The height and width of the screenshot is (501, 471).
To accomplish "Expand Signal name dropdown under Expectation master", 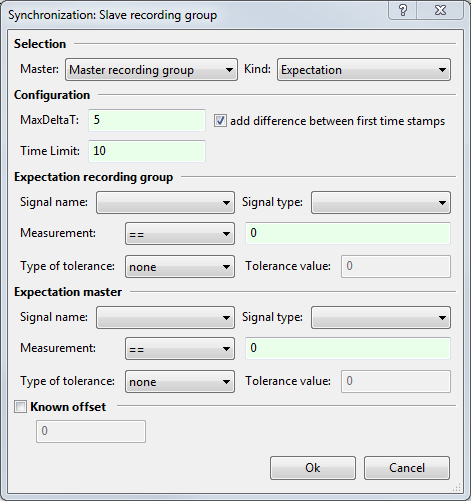I will click(165, 318).
